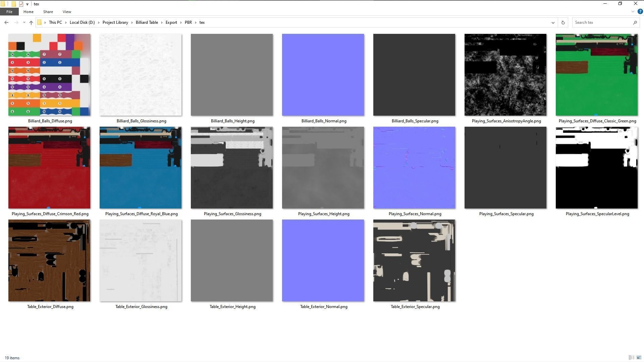
Task: Click the Up one level arrow
Action: tap(31, 22)
